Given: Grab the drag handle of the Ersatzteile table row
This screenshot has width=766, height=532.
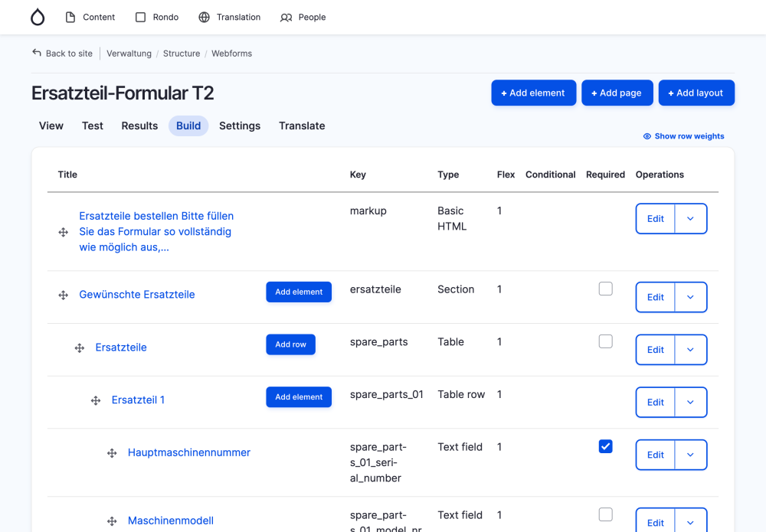Looking at the screenshot, I should pyautogui.click(x=79, y=348).
